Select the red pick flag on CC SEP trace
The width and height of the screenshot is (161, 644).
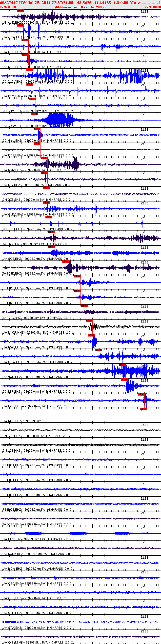[x=125, y=379]
